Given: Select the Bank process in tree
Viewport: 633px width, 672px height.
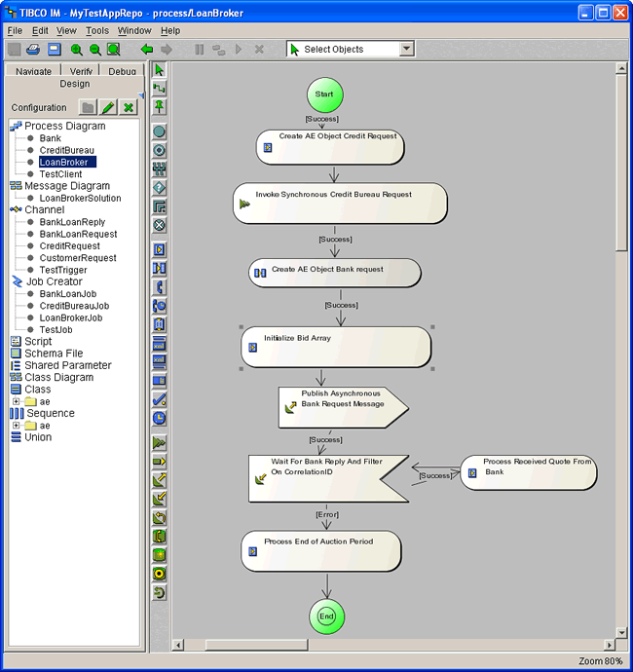Looking at the screenshot, I should coord(50,138).
